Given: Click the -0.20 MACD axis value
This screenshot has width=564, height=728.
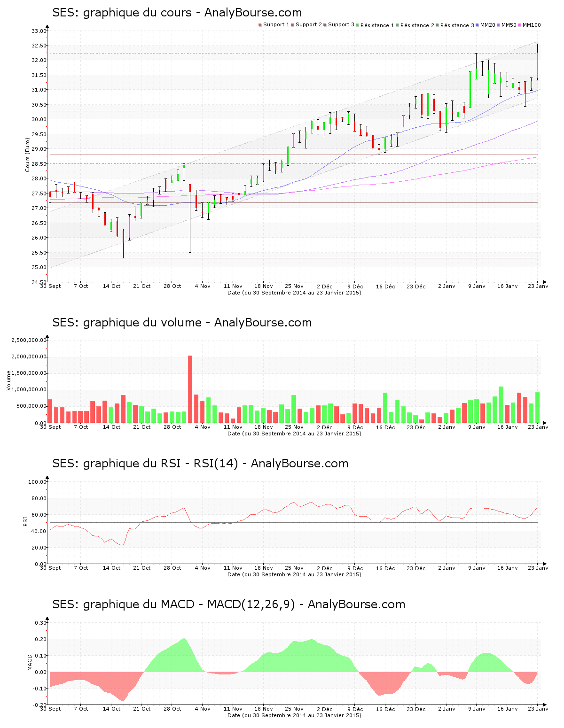Looking at the screenshot, I should pyautogui.click(x=40, y=705).
